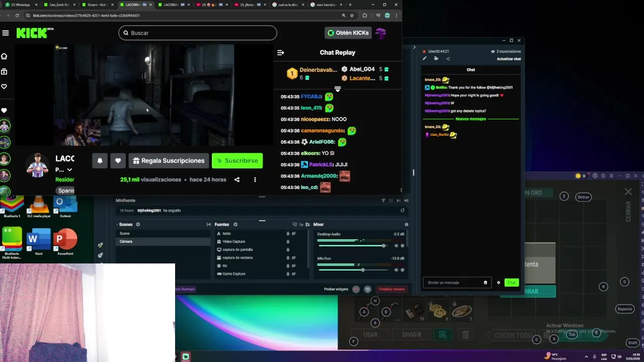The height and width of the screenshot is (362, 644).
Task: Select the Cámara scene
Action: 163,241
